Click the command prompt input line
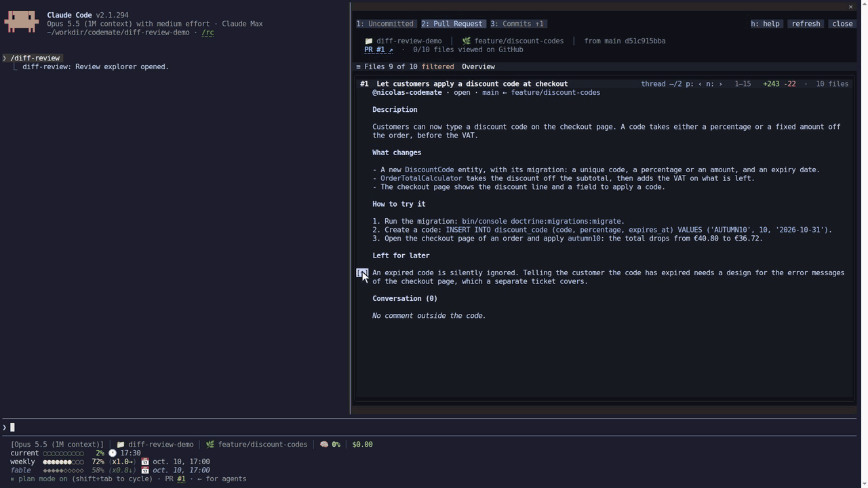The height and width of the screenshot is (488, 868). coord(434,427)
